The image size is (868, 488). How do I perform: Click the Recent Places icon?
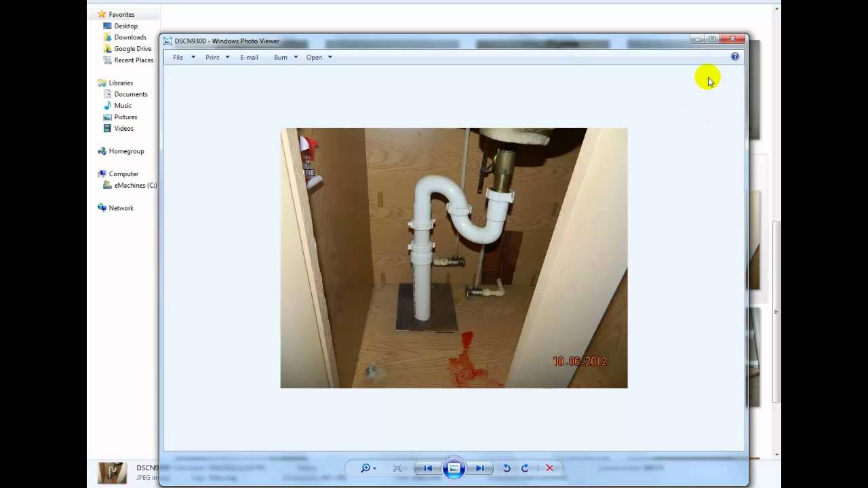point(107,60)
